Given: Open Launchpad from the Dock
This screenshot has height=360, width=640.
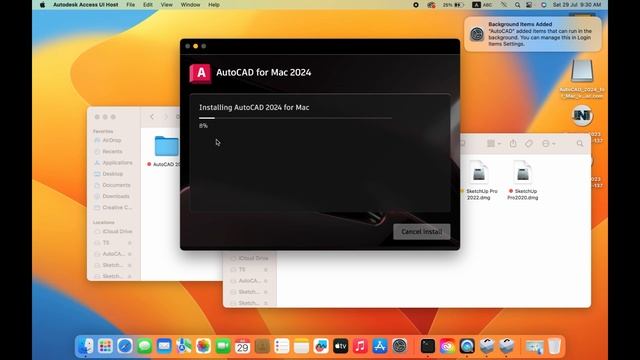Looking at the screenshot, I should click(x=105, y=346).
